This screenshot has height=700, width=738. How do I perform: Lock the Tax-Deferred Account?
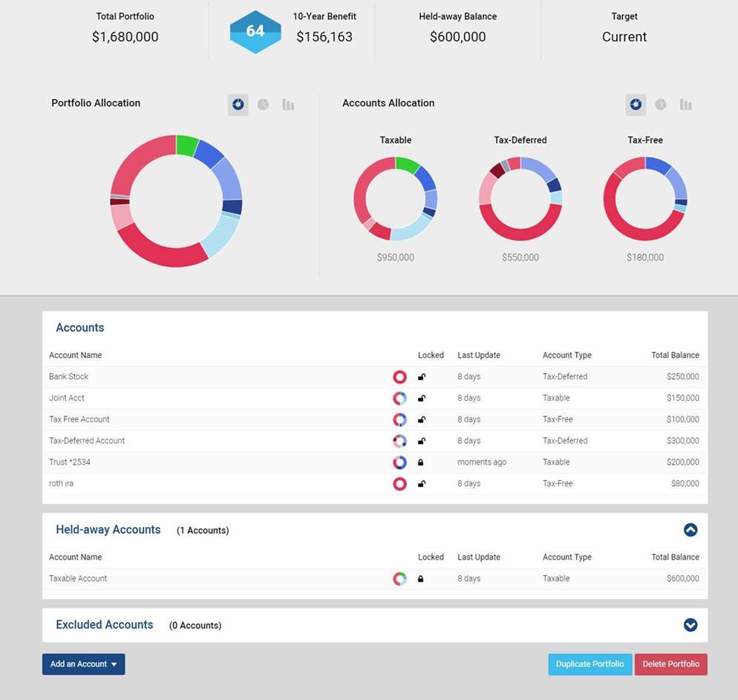coord(422,441)
